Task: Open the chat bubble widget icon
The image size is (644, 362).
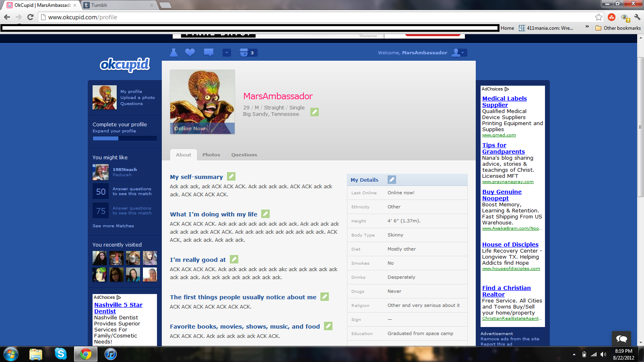Action: [x=621, y=339]
